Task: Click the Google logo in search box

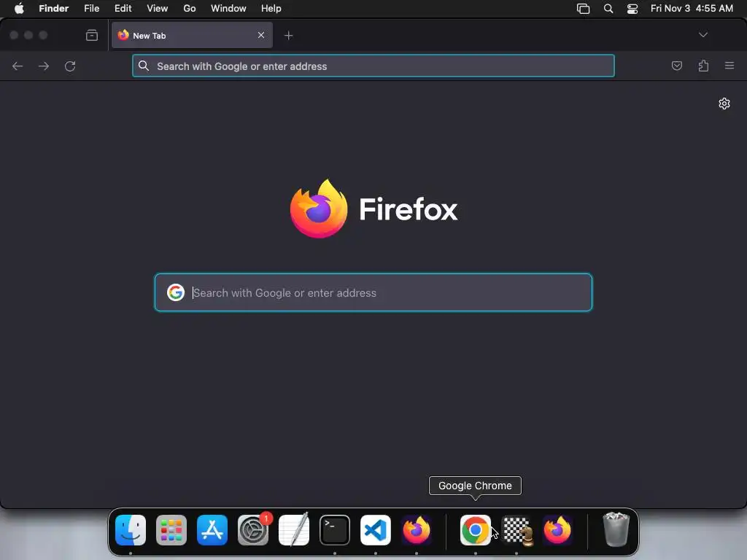Action: pos(176,292)
